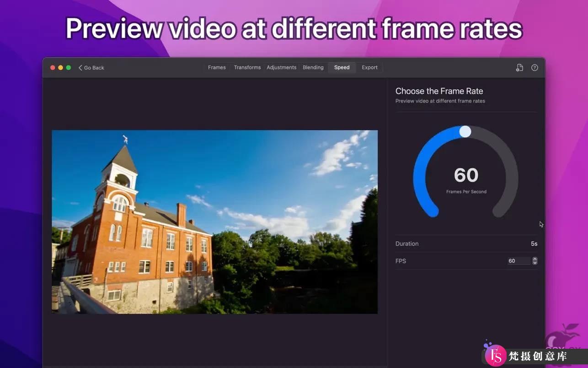This screenshot has width=588, height=368.
Task: Go to the Export tab
Action: pos(369,67)
